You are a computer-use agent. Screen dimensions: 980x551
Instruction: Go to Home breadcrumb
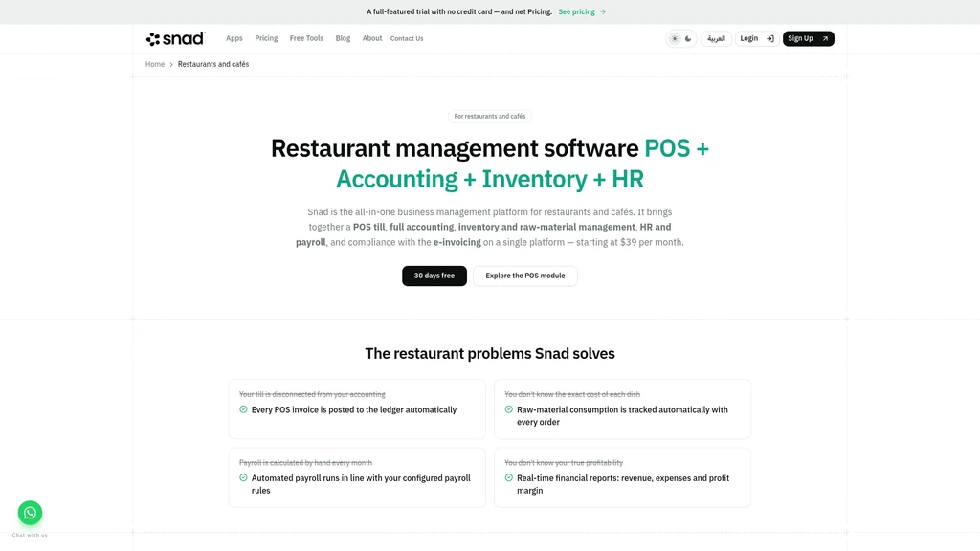click(155, 64)
